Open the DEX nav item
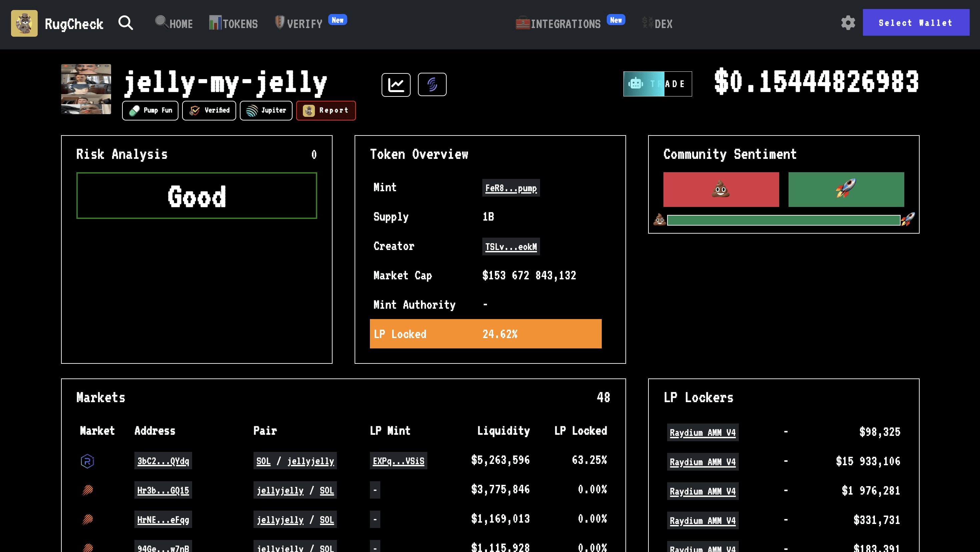 pos(657,24)
